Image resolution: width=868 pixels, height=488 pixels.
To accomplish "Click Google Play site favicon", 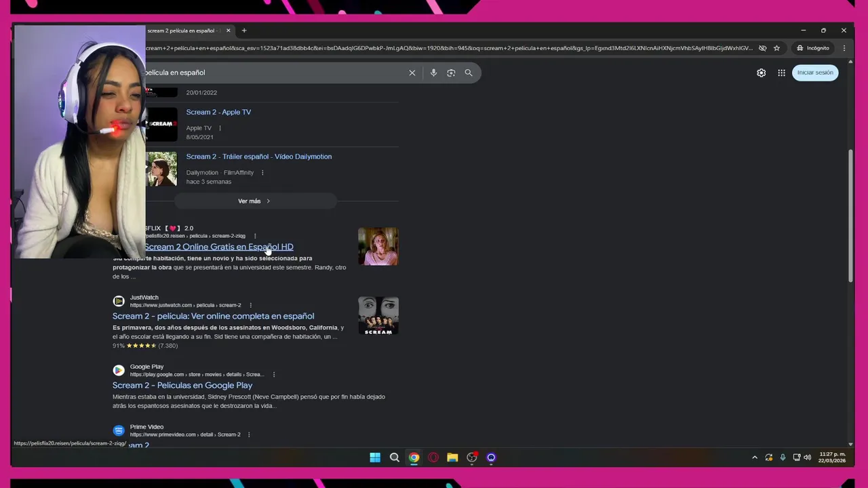I will tap(119, 370).
